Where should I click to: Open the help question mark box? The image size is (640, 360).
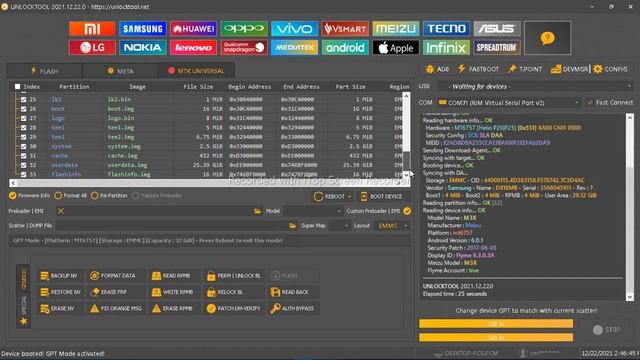(547, 38)
